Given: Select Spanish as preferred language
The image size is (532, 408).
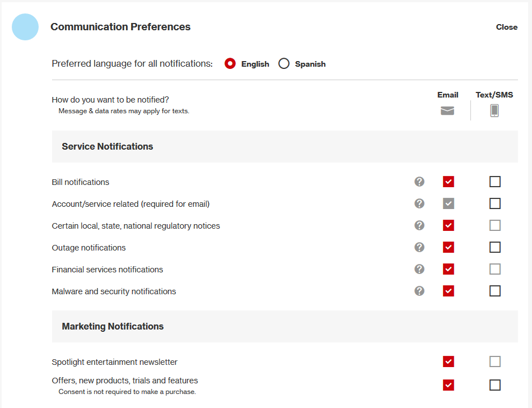Looking at the screenshot, I should (284, 64).
